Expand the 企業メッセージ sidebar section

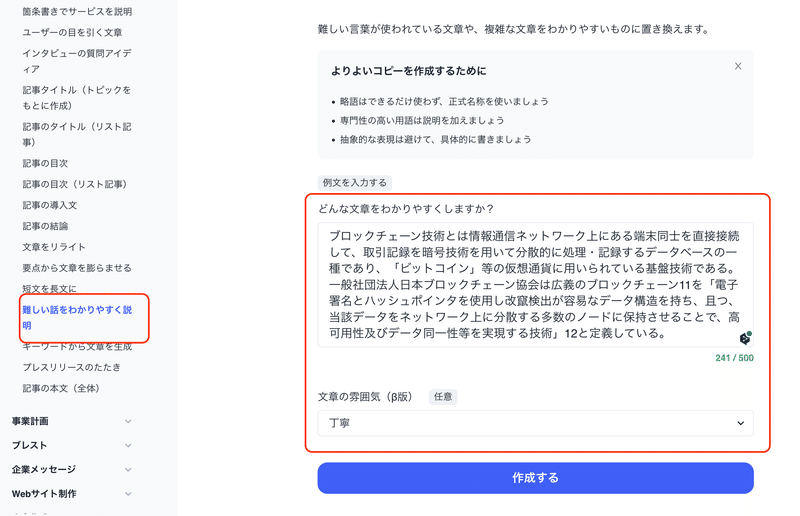pos(71,469)
